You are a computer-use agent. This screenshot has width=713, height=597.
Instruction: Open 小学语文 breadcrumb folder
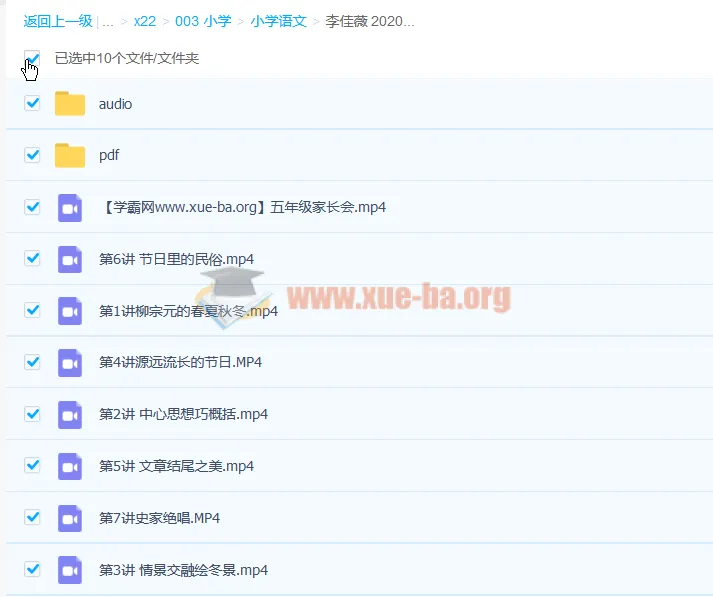pyautogui.click(x=279, y=21)
